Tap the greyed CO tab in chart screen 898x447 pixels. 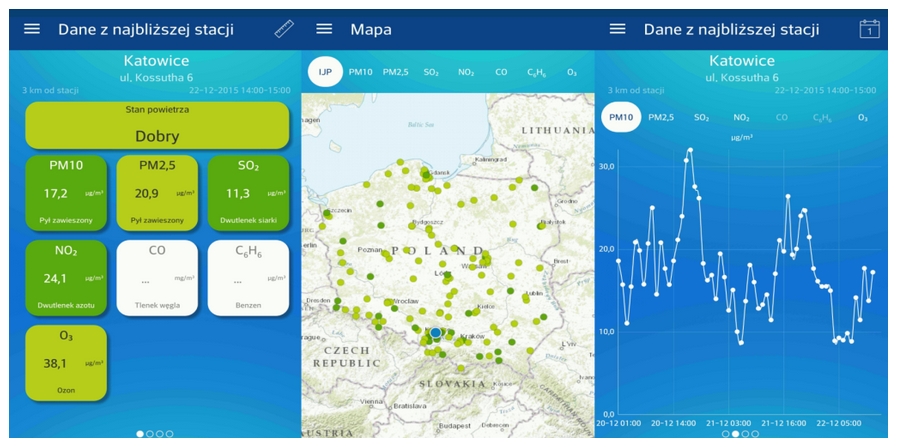tap(782, 117)
